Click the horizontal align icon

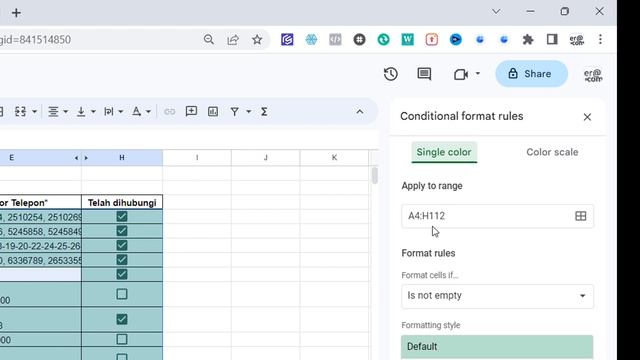coord(53,111)
